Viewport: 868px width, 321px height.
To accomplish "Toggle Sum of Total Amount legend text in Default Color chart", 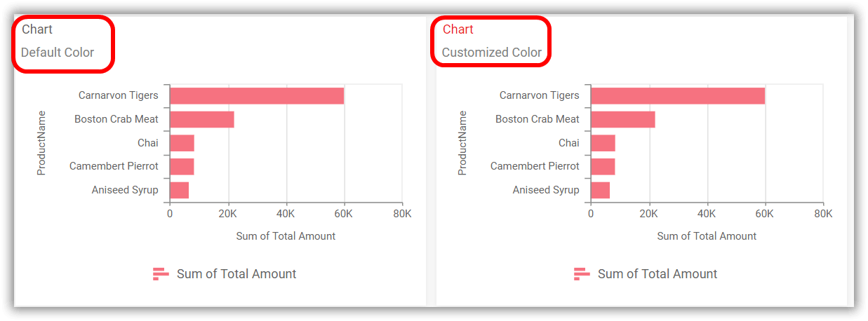I will (236, 274).
